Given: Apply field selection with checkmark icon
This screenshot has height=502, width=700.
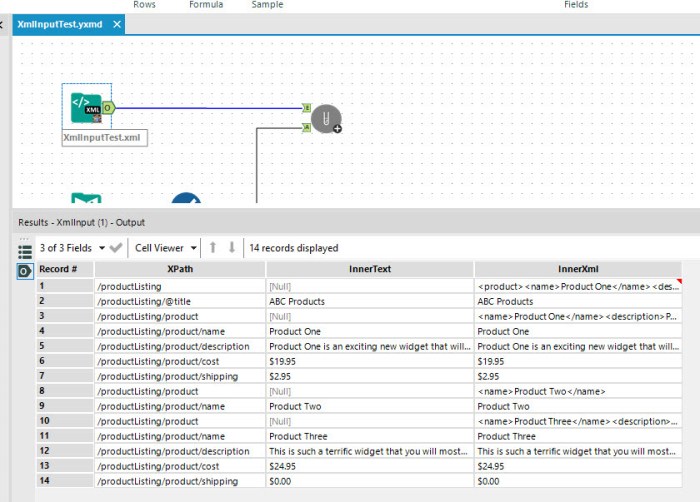Looking at the screenshot, I should point(116,248).
